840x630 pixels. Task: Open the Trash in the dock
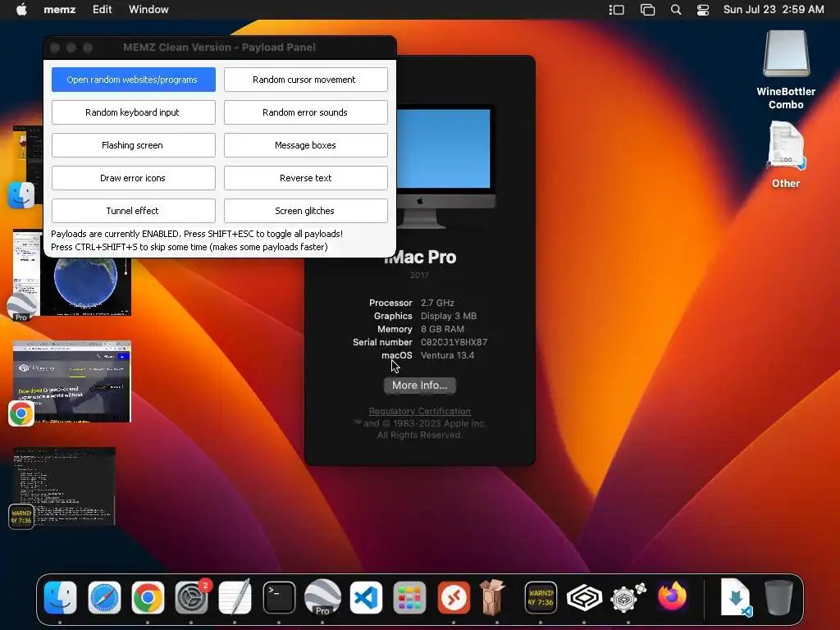(778, 597)
